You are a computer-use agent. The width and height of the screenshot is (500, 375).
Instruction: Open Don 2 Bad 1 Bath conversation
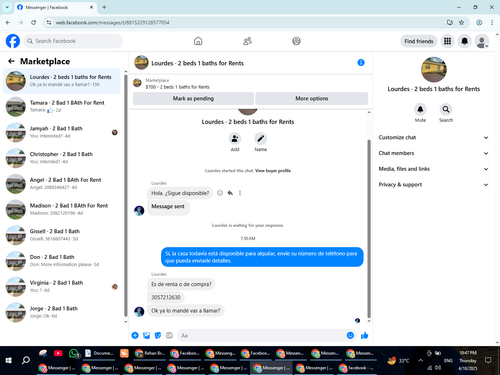pyautogui.click(x=62, y=260)
